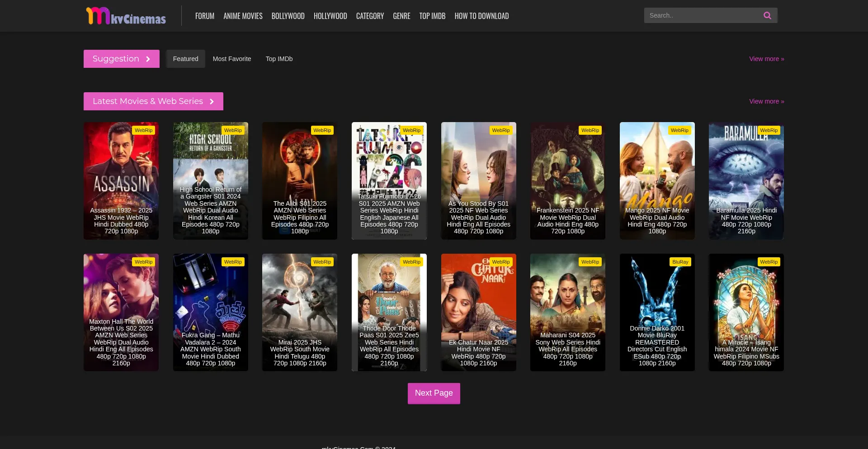Click the WebRip badge on Baramulla poster
The height and width of the screenshot is (449, 868).
pyautogui.click(x=769, y=130)
